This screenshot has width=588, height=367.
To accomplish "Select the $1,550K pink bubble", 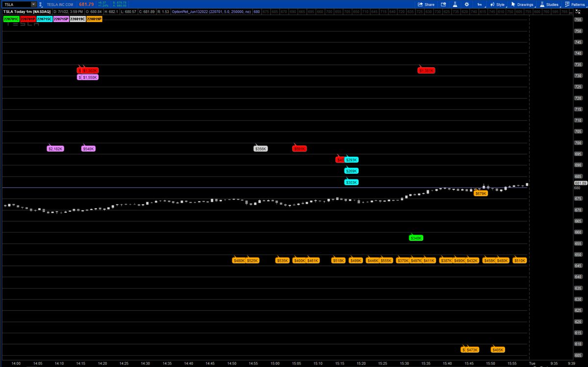I will point(90,78).
